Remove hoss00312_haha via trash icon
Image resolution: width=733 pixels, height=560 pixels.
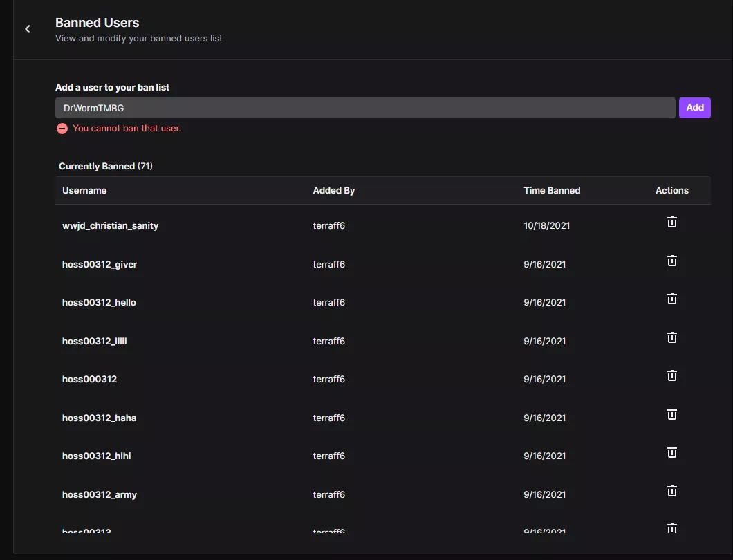click(x=671, y=414)
